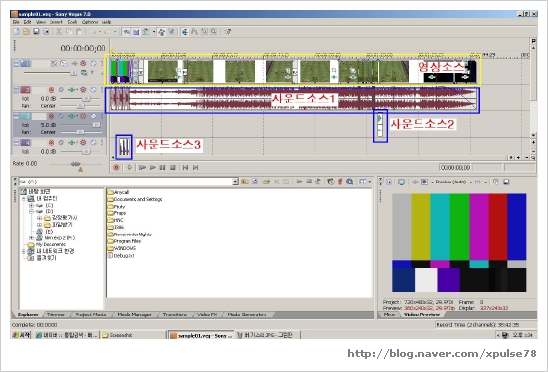Select the Zoom edit tool magnifier icon
The image size is (548, 372).
pos(214,32)
